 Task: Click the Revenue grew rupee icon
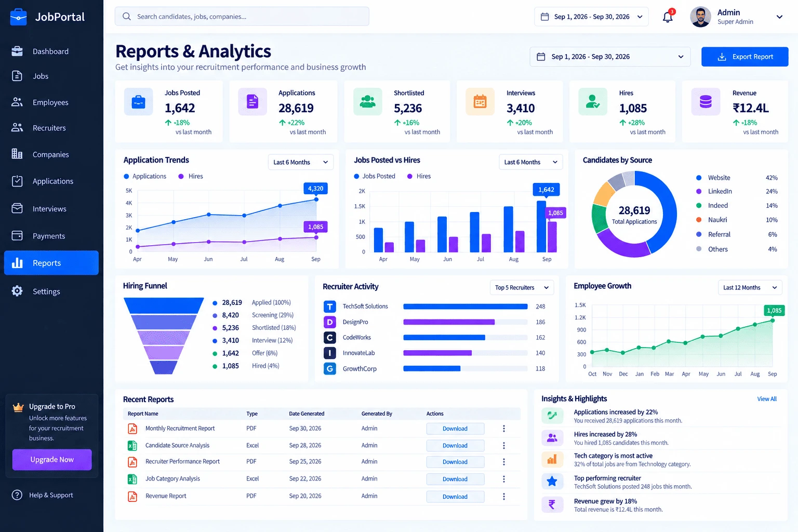[552, 504]
